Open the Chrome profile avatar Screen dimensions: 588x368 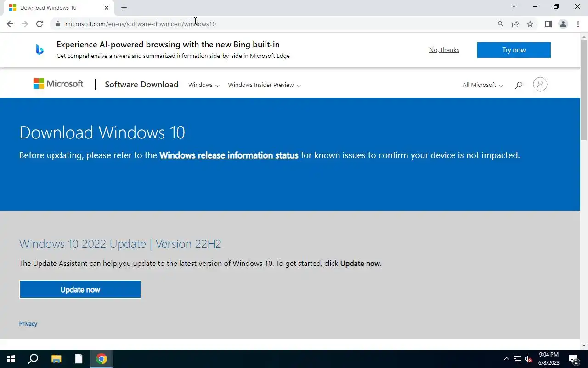pos(563,24)
